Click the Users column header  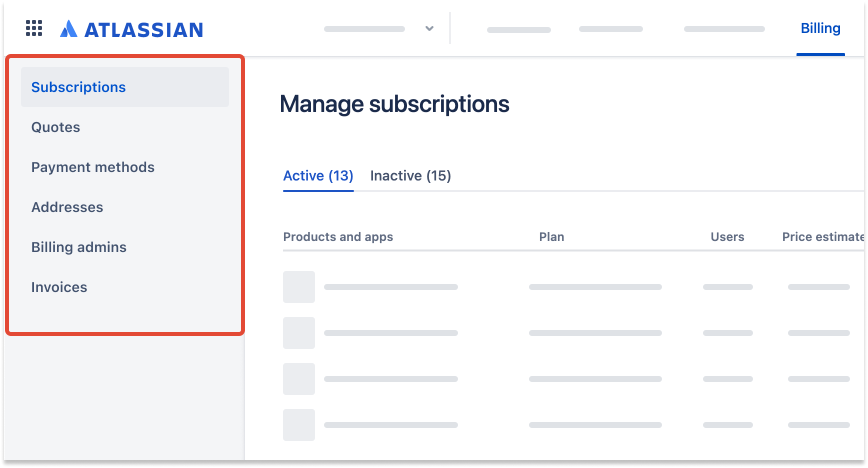727,237
